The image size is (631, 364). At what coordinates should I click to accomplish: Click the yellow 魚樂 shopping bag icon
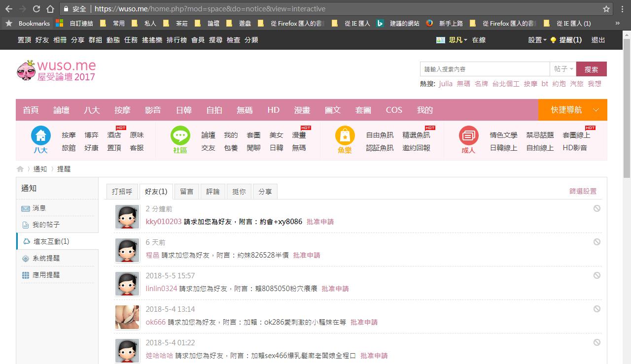click(345, 135)
